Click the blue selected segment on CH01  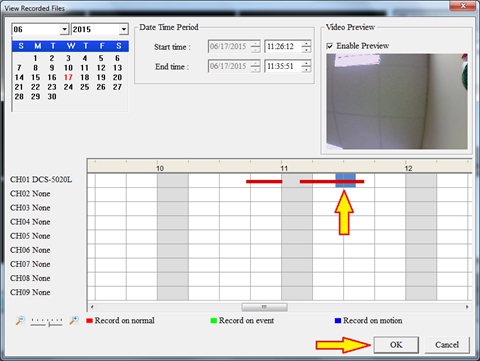pos(345,180)
